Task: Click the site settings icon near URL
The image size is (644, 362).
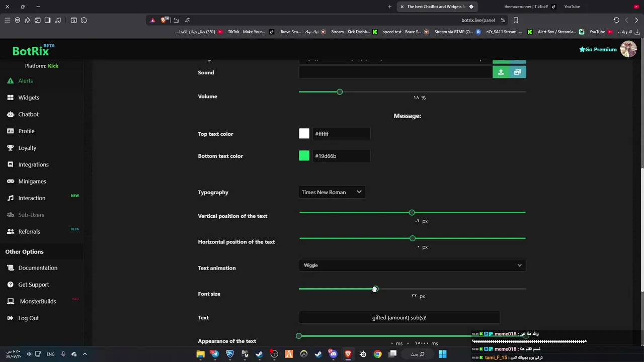Action: 503,20
